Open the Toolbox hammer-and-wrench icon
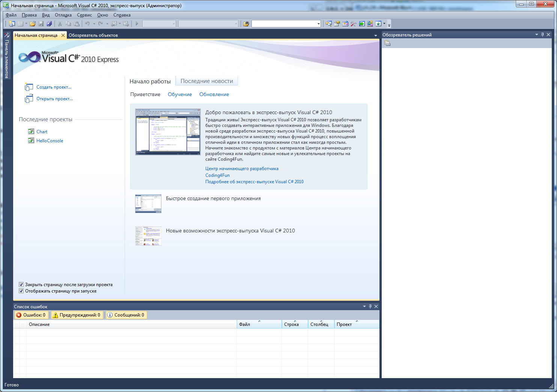This screenshot has height=392, width=557. point(354,24)
